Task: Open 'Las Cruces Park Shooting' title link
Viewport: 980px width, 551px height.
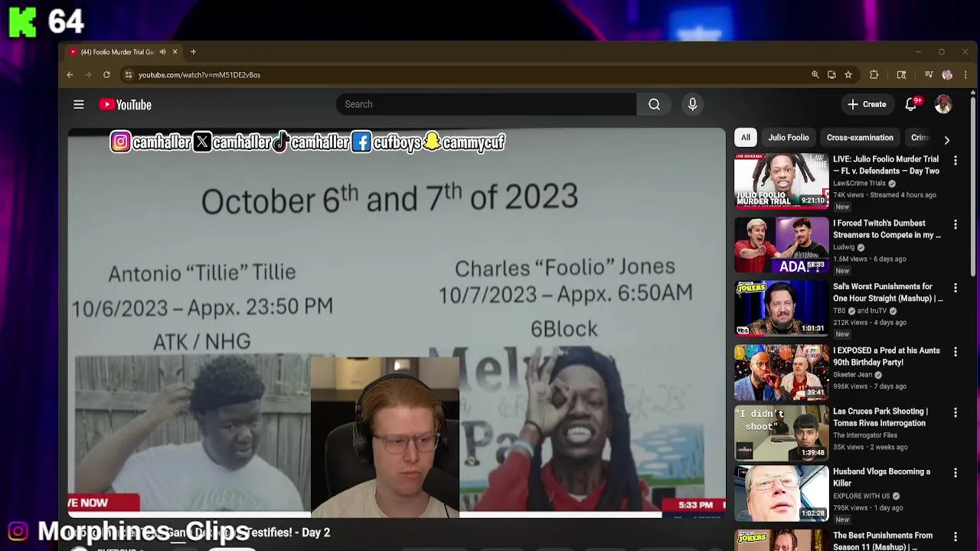Action: point(880,417)
